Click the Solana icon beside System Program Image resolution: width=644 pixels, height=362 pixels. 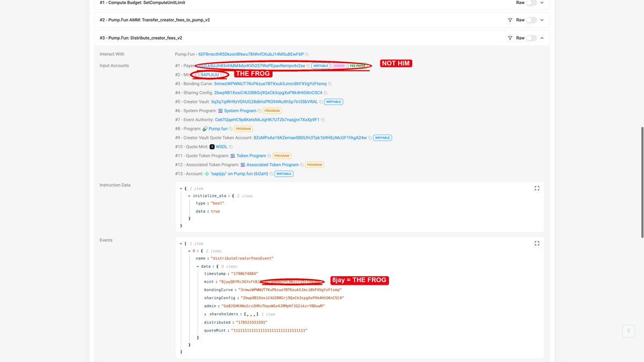coord(220,111)
